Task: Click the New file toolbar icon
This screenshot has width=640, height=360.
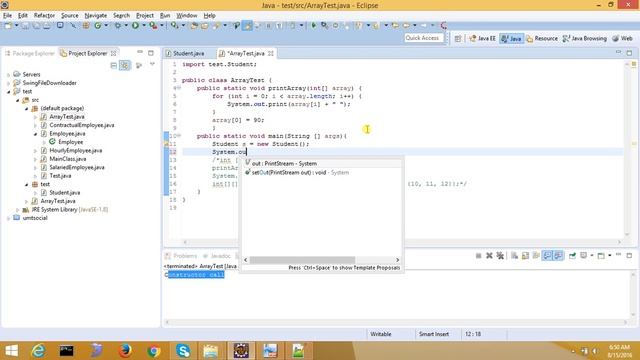Action: click(x=8, y=26)
